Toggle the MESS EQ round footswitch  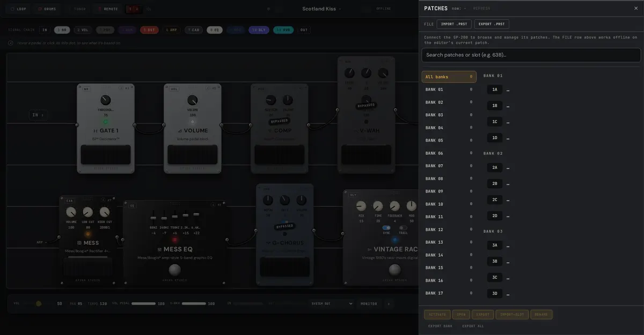[x=175, y=270]
